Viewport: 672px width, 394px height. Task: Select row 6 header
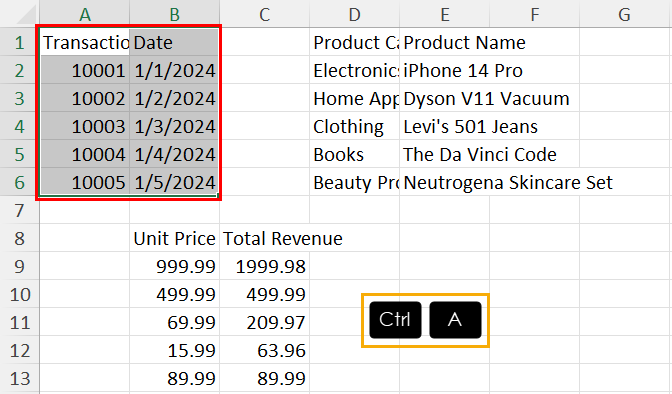point(20,182)
